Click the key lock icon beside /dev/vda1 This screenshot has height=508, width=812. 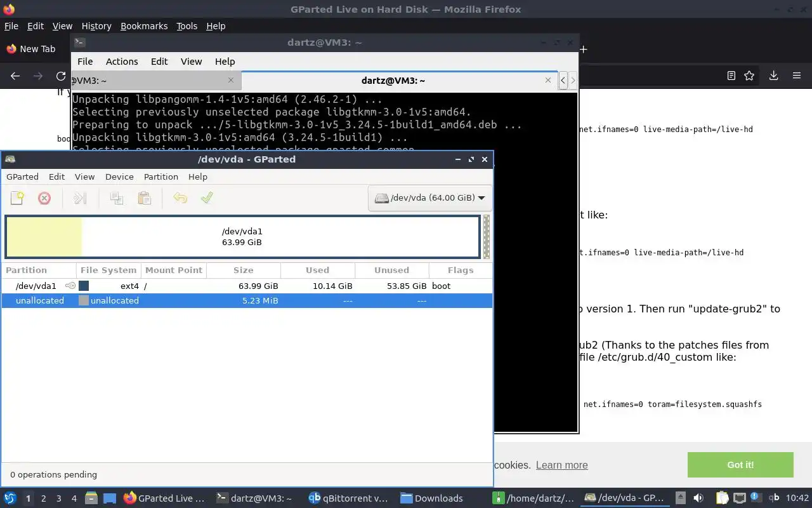tap(70, 286)
